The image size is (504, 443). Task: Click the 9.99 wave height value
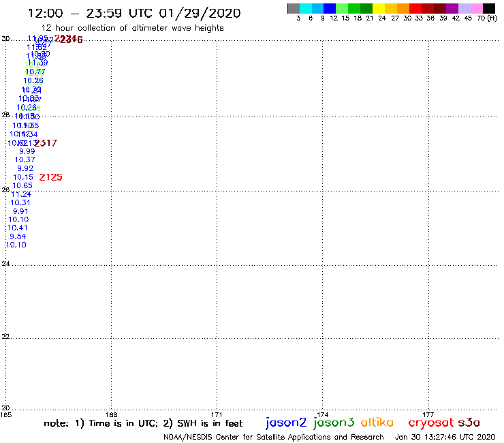(27, 151)
